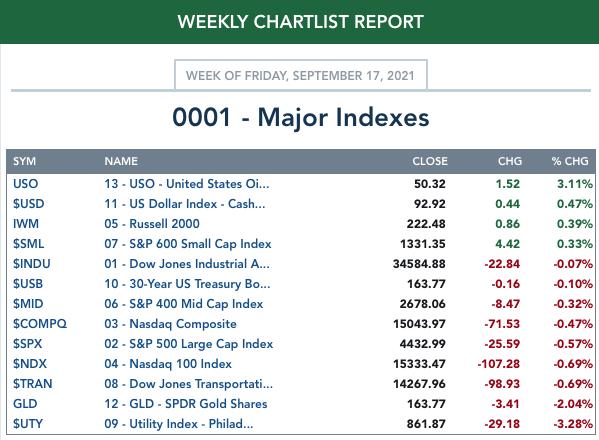Image resolution: width=599 pixels, height=440 pixels.
Task: Sort by the NAME column header
Action: click(x=121, y=161)
